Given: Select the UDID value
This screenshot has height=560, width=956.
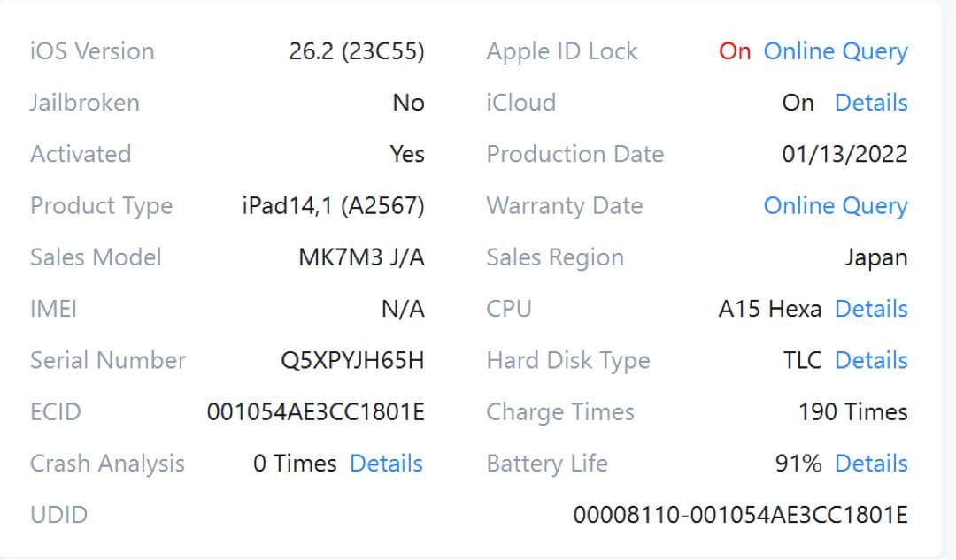Looking at the screenshot, I should (740, 514).
